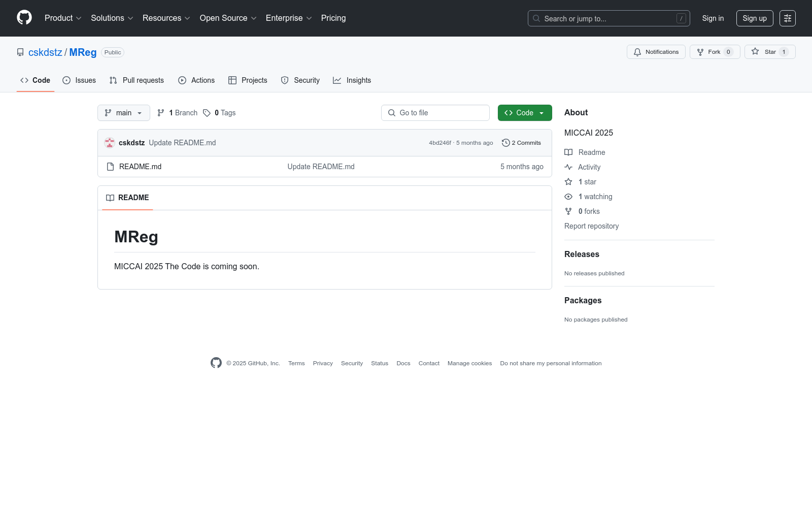This screenshot has width=812, height=508.
Task: Expand the Enterprise menu
Action: 289,18
